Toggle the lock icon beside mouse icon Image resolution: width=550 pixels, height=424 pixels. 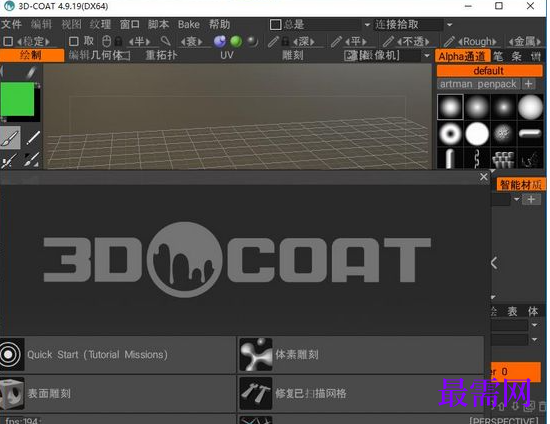click(x=118, y=41)
